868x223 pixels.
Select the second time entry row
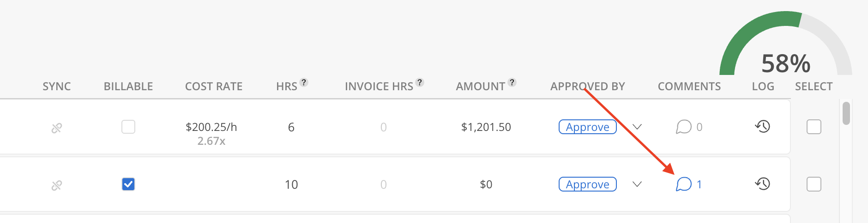click(x=814, y=184)
